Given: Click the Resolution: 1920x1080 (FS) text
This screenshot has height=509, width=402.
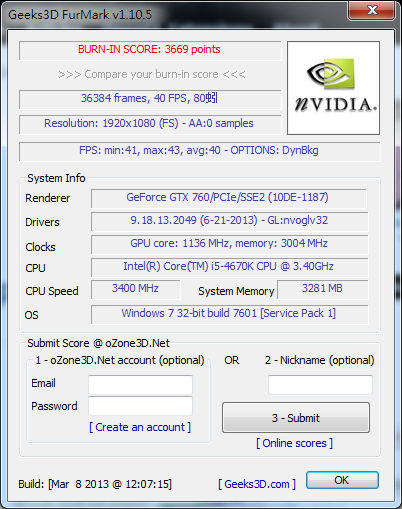Looking at the screenshot, I should (149, 123).
